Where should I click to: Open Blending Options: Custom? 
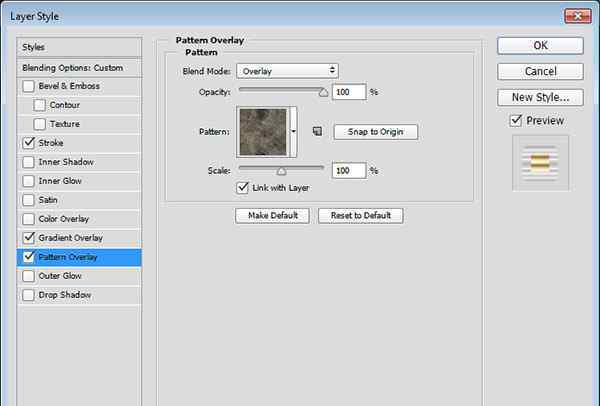click(79, 68)
